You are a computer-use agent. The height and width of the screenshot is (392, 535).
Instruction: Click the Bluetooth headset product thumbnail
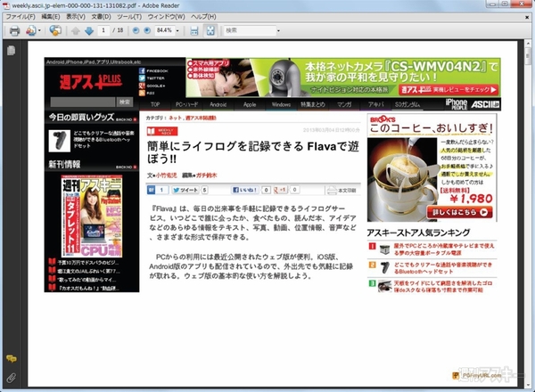(59, 140)
